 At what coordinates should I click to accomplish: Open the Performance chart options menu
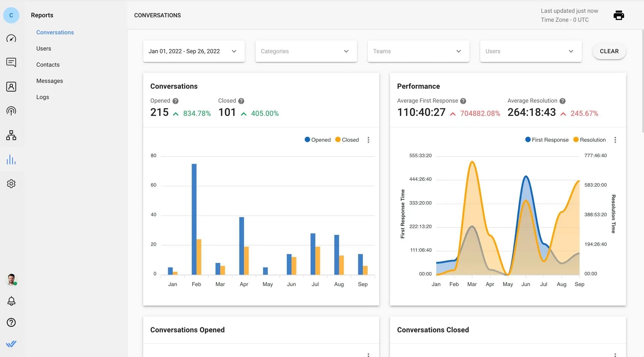(x=615, y=140)
